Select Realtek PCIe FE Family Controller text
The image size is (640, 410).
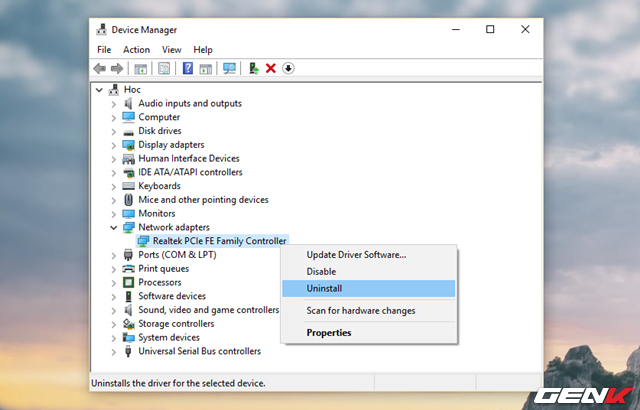(220, 241)
